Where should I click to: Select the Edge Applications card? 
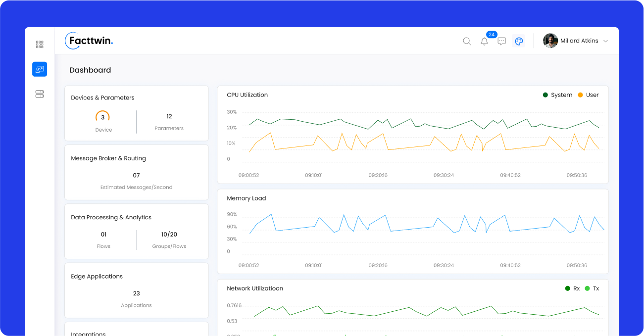coord(136,290)
